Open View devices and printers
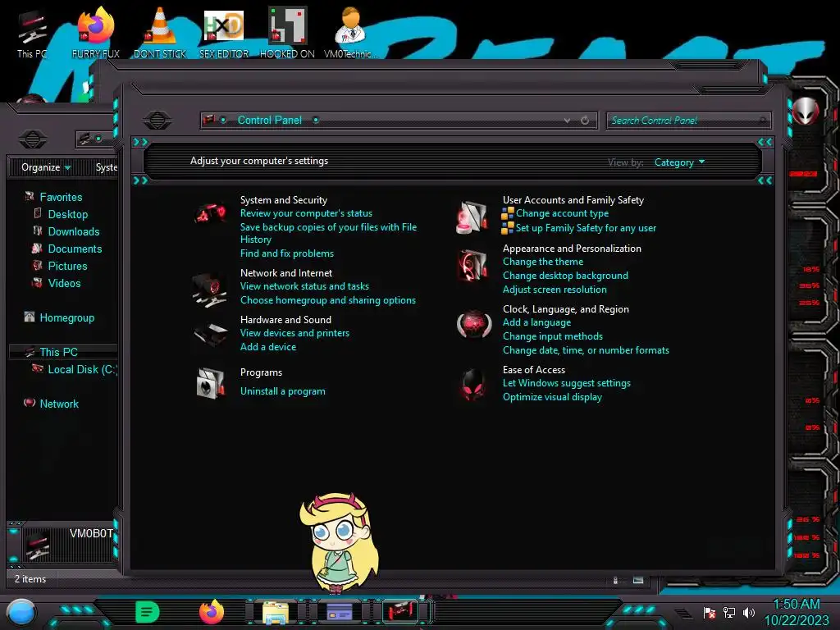 pos(294,333)
